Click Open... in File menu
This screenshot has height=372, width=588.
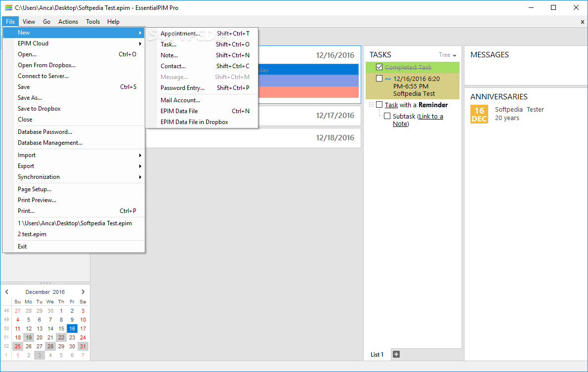pos(74,54)
